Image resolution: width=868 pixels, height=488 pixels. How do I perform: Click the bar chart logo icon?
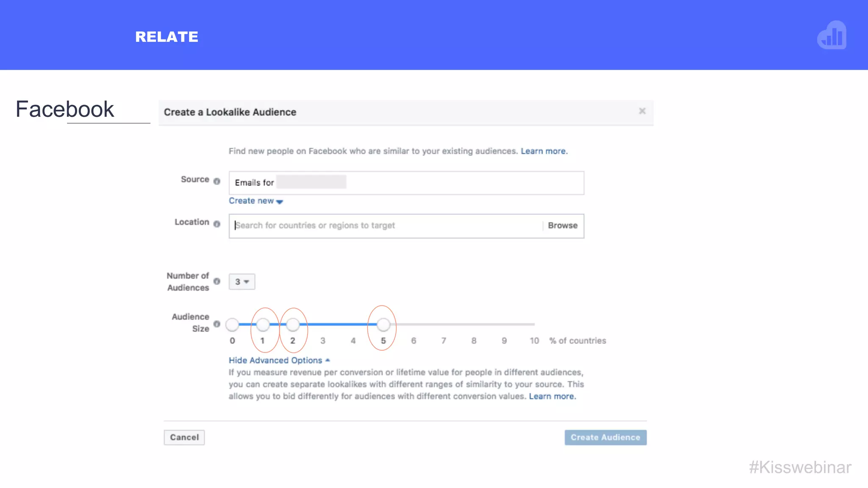click(832, 36)
